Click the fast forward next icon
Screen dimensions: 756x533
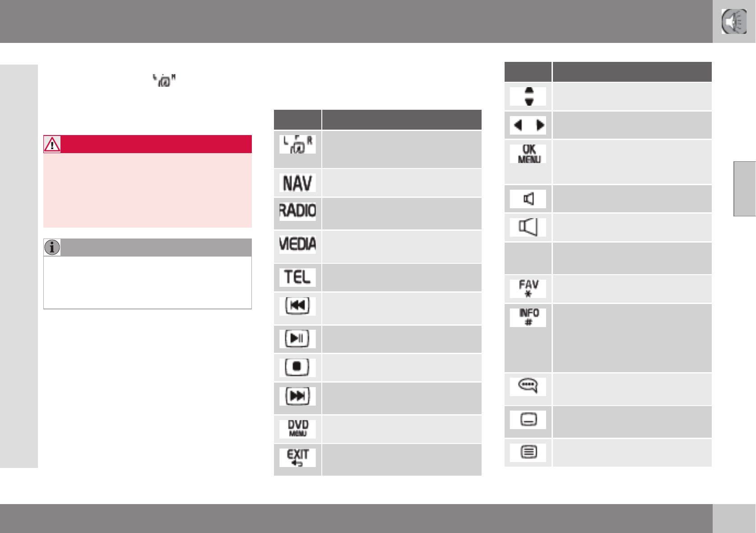(297, 396)
